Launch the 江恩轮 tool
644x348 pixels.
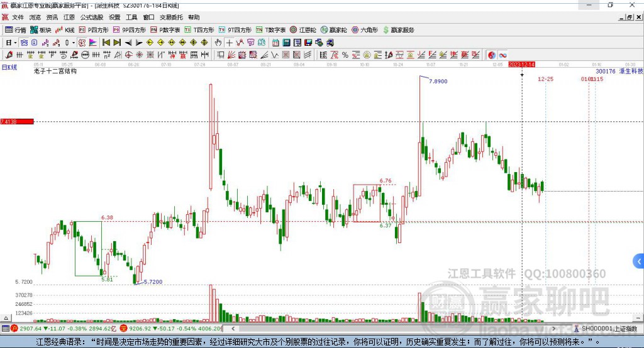click(x=303, y=30)
